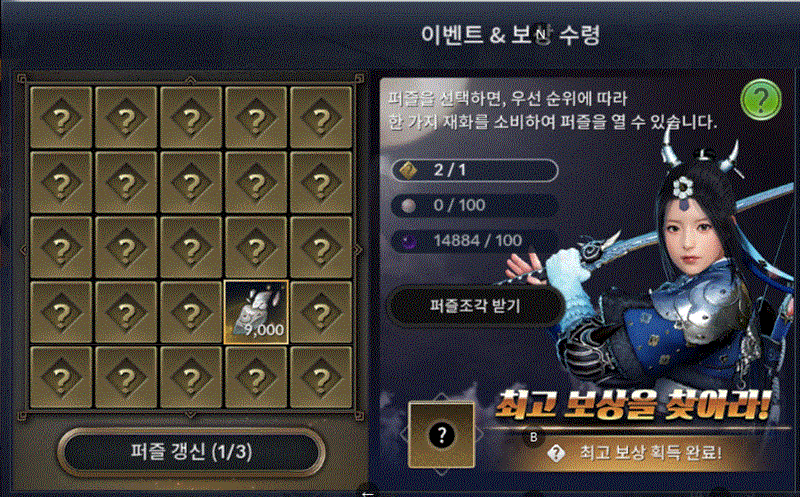Image resolution: width=800 pixels, height=497 pixels.
Task: Select the silver coin 0 / 100 currency row
Action: 474,205
